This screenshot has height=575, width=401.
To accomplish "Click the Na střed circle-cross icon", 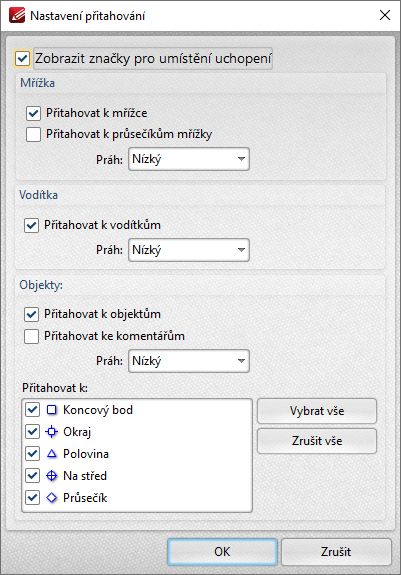I will (52, 476).
